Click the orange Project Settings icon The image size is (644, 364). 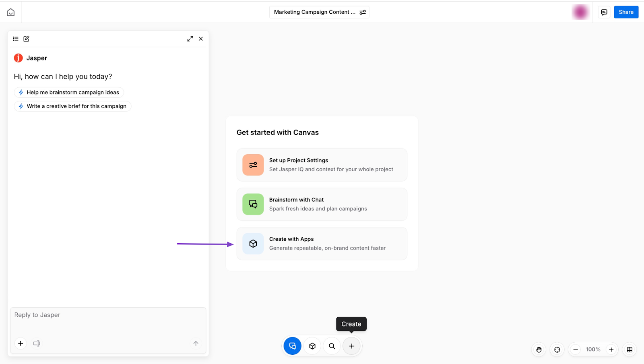tap(253, 165)
